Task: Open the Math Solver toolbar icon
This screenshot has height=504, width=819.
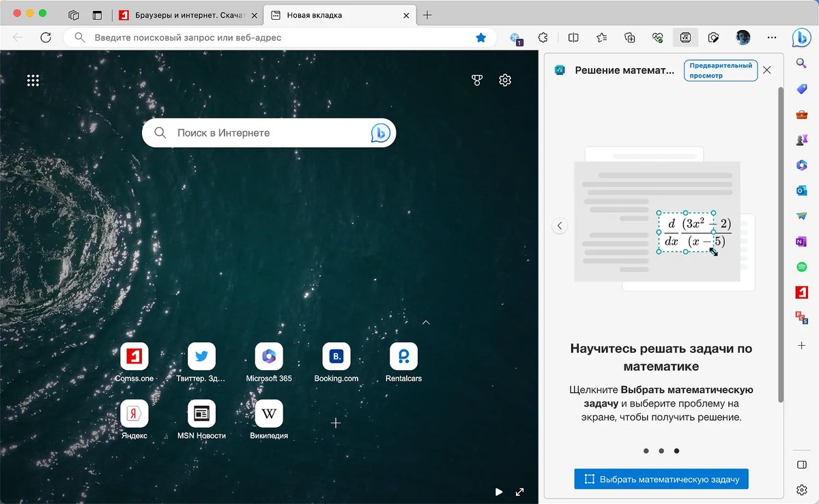Action: click(685, 38)
